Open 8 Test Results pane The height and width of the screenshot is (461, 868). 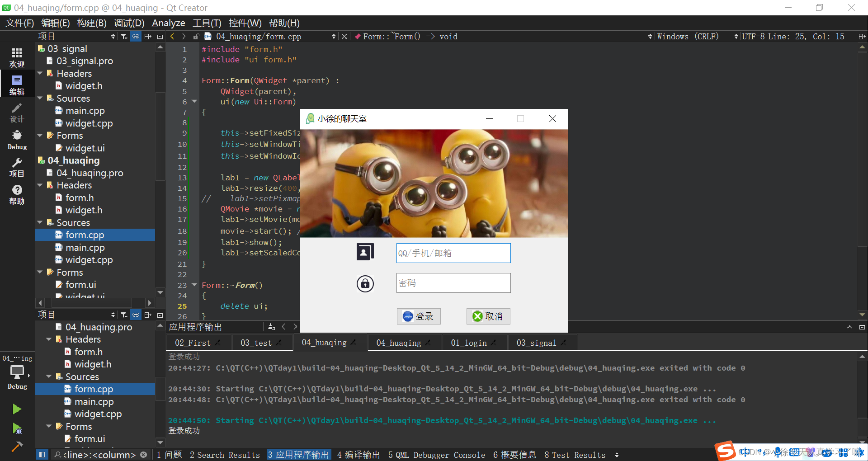coord(575,455)
